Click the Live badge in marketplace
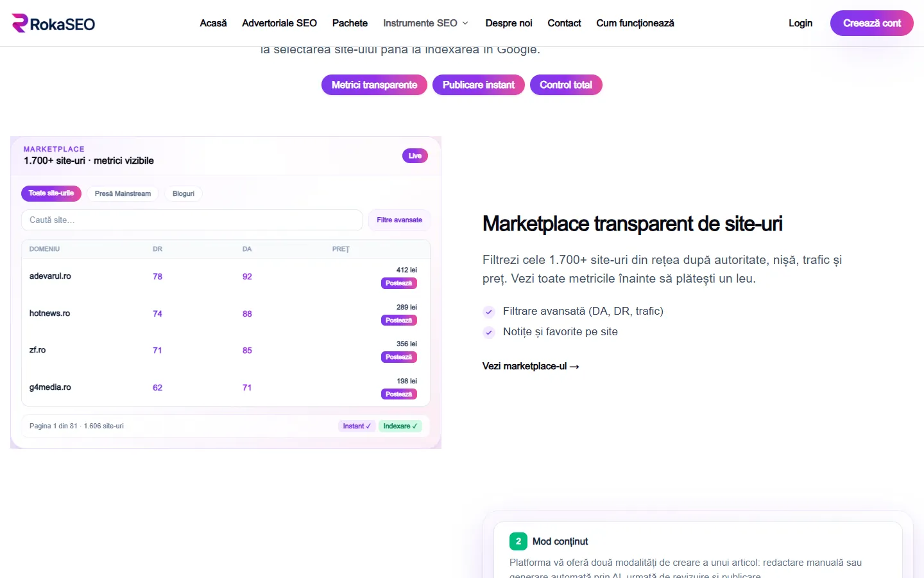The image size is (924, 578). coord(415,155)
